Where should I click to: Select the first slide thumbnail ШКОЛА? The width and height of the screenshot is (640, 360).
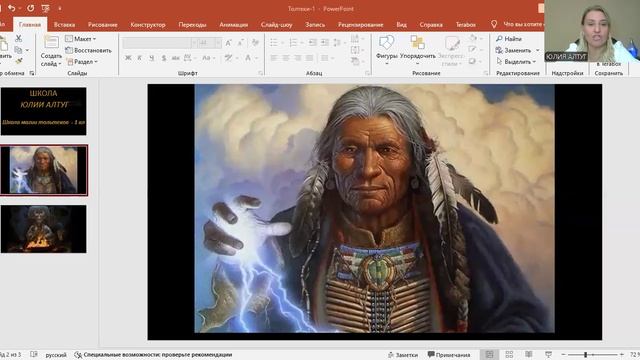[x=44, y=111]
